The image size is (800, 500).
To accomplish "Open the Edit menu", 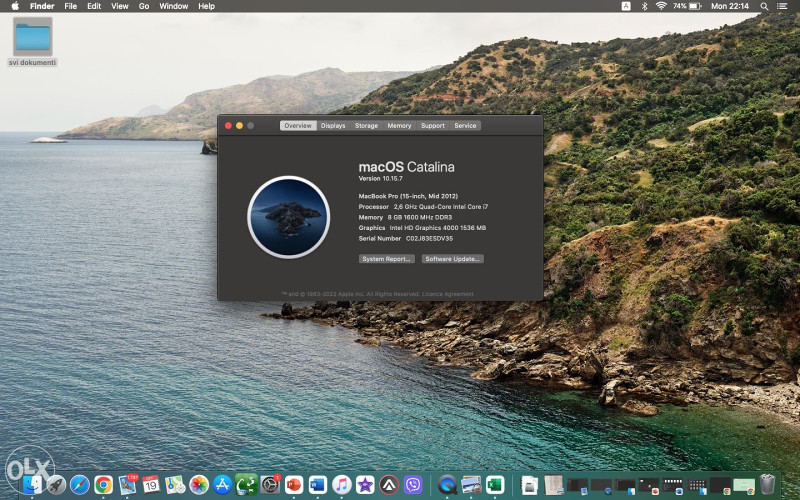I will (94, 6).
